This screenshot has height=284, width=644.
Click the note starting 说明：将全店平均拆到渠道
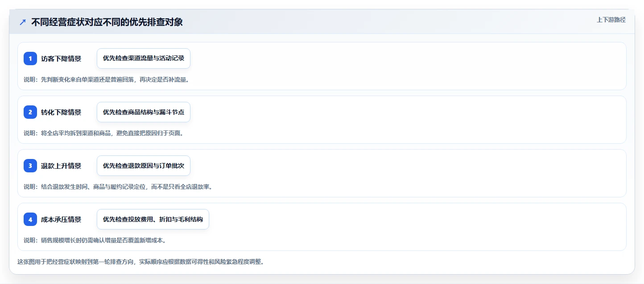(x=103, y=133)
